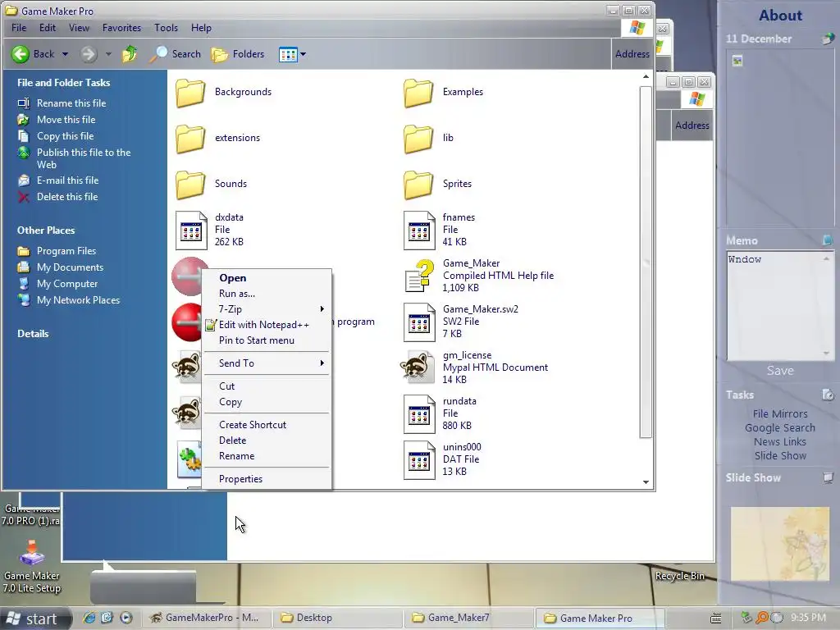Expand the Send To submenu
Screen dimensions: 840x630
(x=267, y=363)
